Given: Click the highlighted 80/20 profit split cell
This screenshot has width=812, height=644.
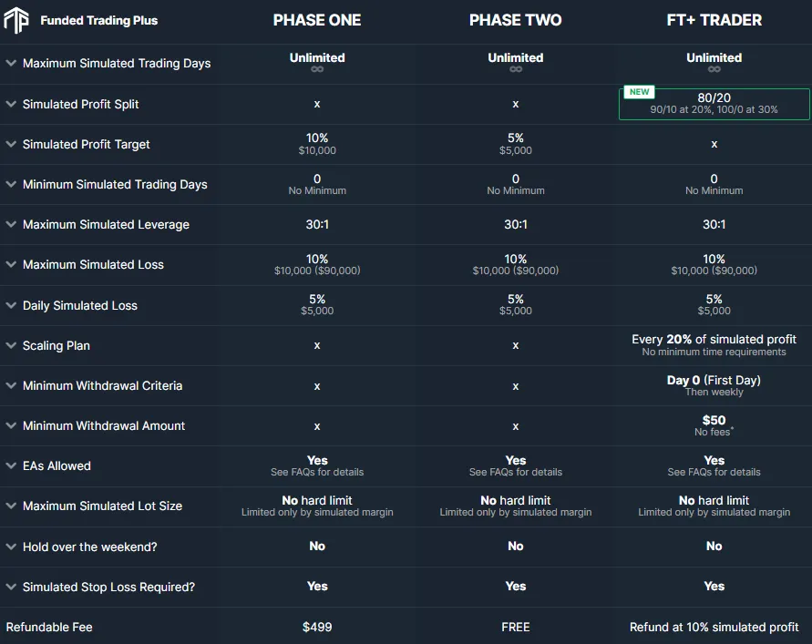Looking at the screenshot, I should tap(714, 103).
